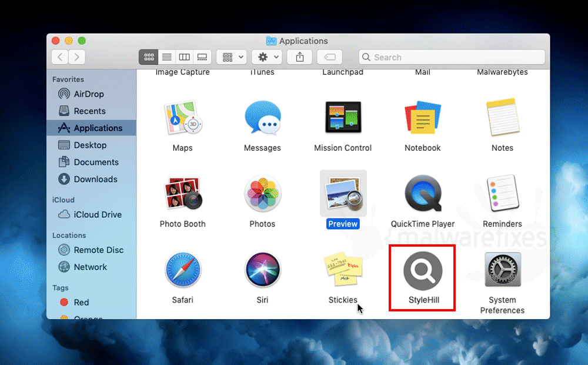Open the Photo Booth icon
Viewport: 588px width, 365px height.
pyautogui.click(x=183, y=193)
